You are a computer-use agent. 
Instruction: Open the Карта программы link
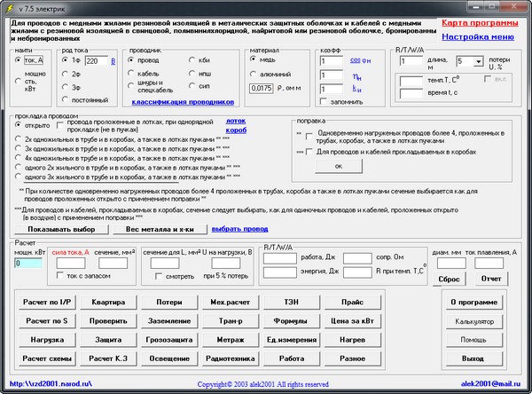pyautogui.click(x=477, y=21)
